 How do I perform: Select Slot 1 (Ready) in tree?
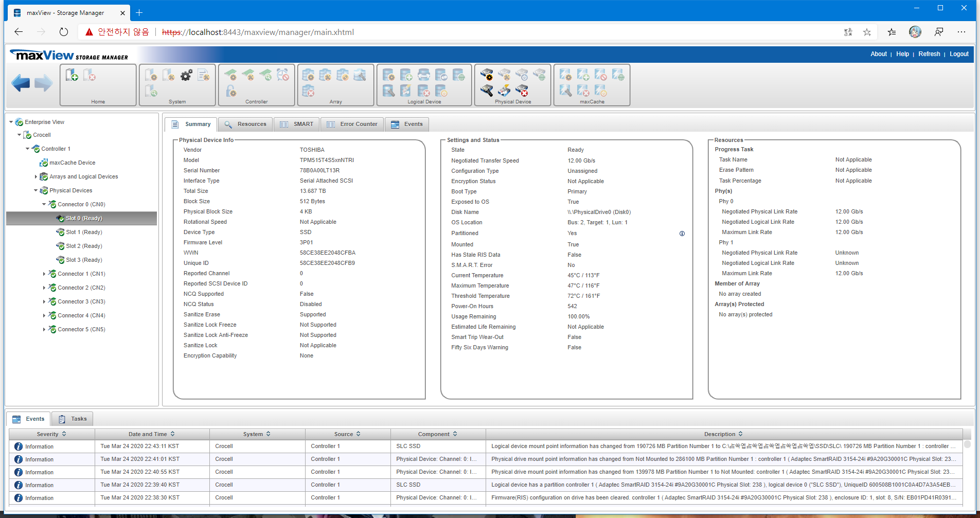coord(84,232)
